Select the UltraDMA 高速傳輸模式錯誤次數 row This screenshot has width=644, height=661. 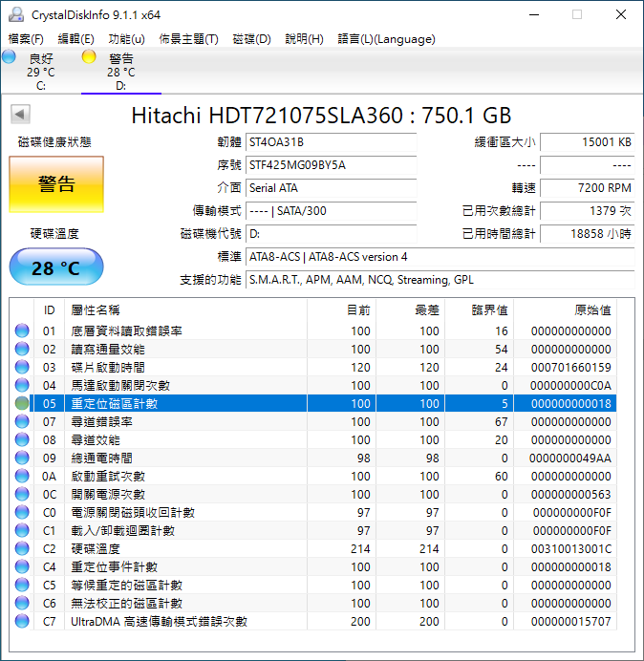pyautogui.click(x=314, y=621)
